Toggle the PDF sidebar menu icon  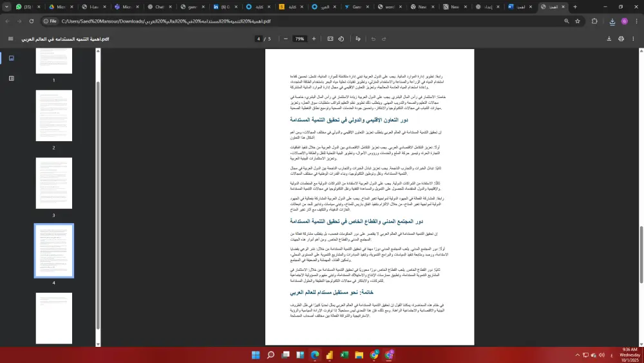tap(11, 39)
